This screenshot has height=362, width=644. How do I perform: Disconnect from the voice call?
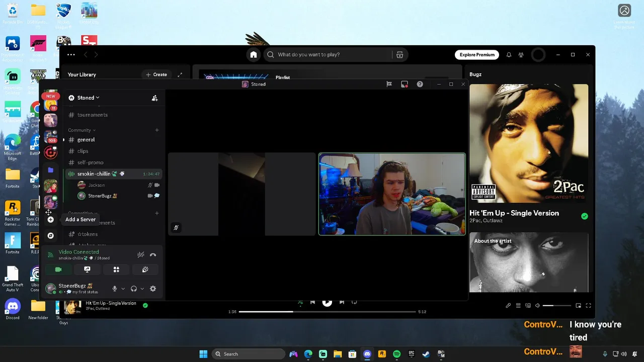tap(153, 255)
